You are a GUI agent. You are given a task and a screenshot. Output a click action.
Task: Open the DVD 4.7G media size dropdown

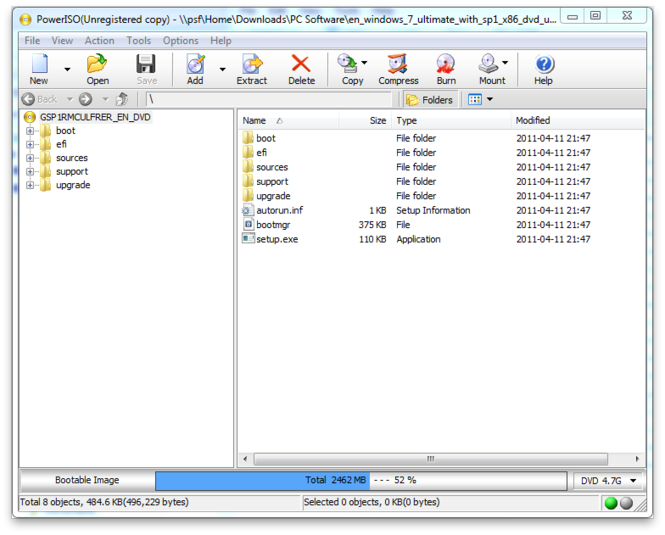(x=609, y=481)
